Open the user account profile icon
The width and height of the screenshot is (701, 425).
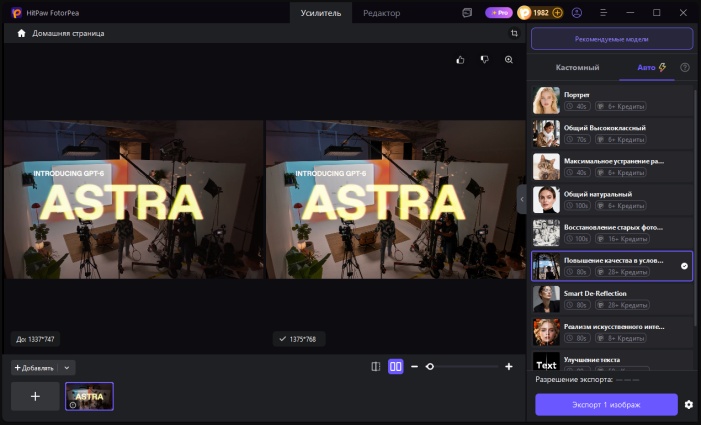click(x=577, y=13)
